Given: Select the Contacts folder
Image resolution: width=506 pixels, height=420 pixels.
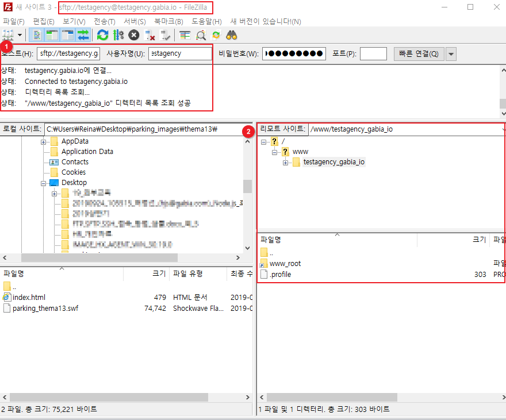Looking at the screenshot, I should (75, 162).
